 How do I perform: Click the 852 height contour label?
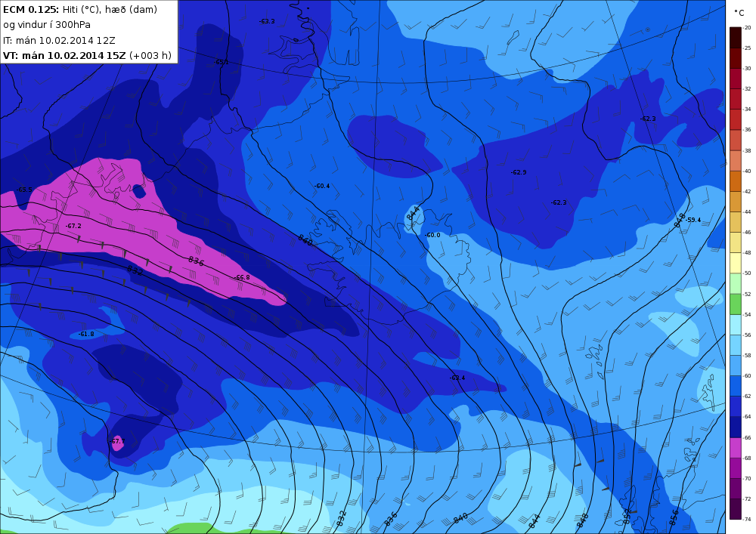[627, 517]
